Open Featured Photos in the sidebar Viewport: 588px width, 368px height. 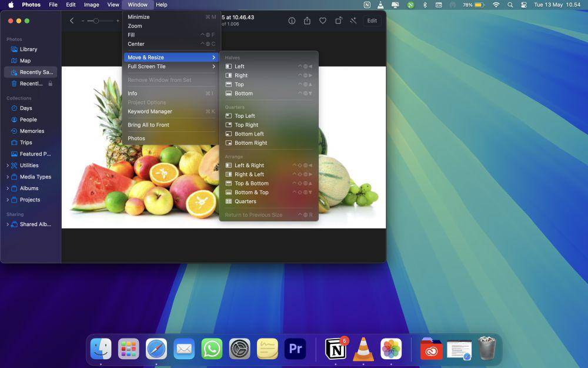click(x=31, y=154)
